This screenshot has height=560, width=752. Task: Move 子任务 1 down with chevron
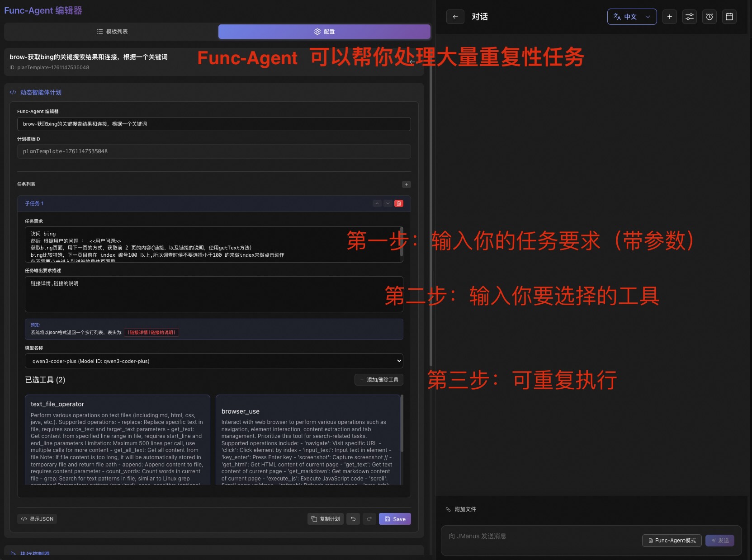coord(388,203)
